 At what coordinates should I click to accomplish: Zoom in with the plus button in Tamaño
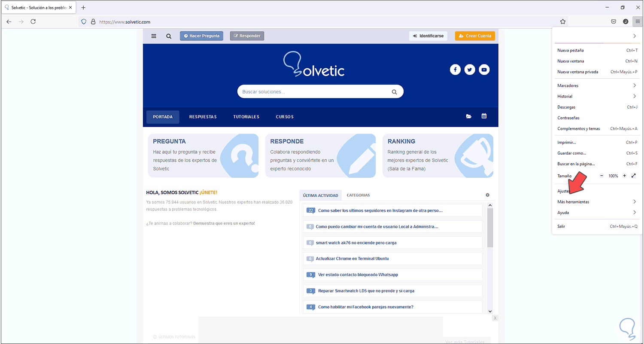624,176
